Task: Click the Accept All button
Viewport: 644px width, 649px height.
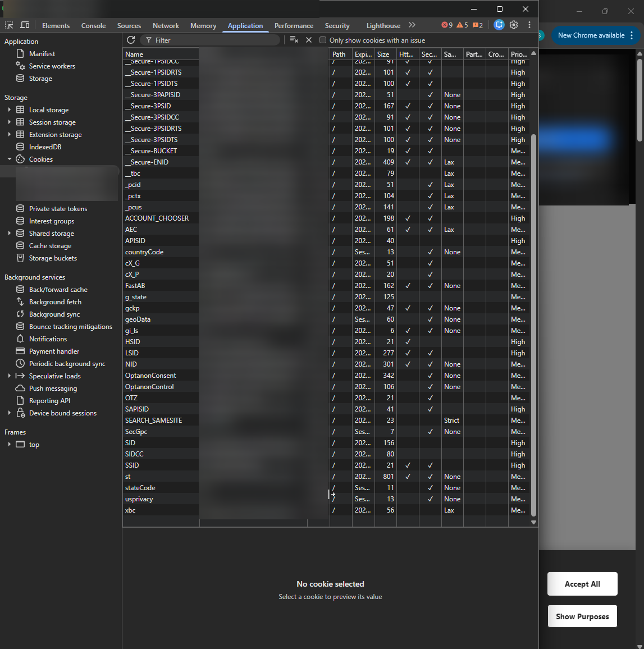Action: tap(582, 584)
